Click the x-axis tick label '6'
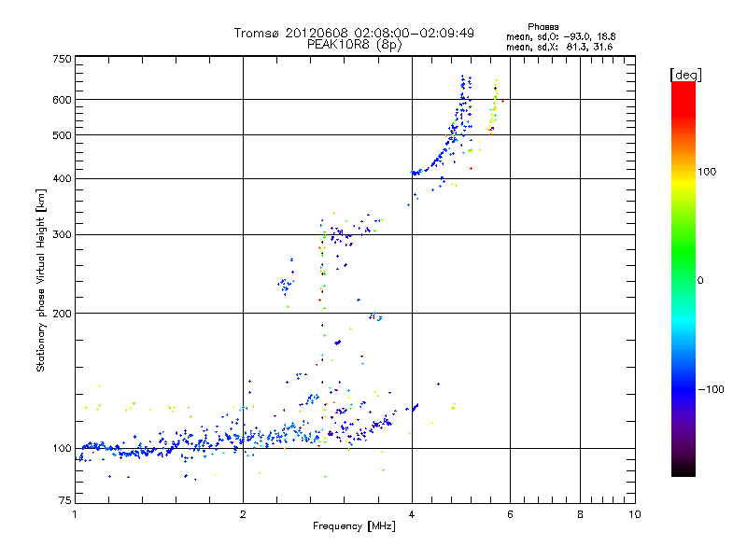The image size is (747, 560). pos(510,514)
